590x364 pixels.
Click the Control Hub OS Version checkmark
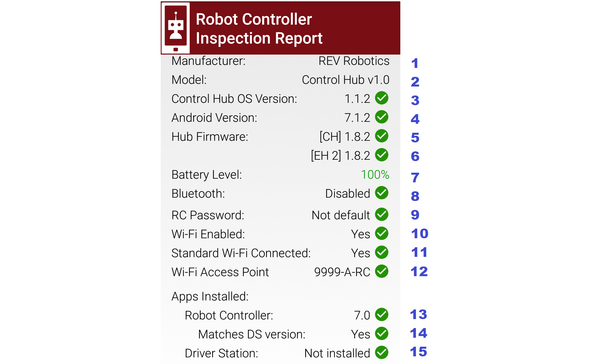click(382, 98)
